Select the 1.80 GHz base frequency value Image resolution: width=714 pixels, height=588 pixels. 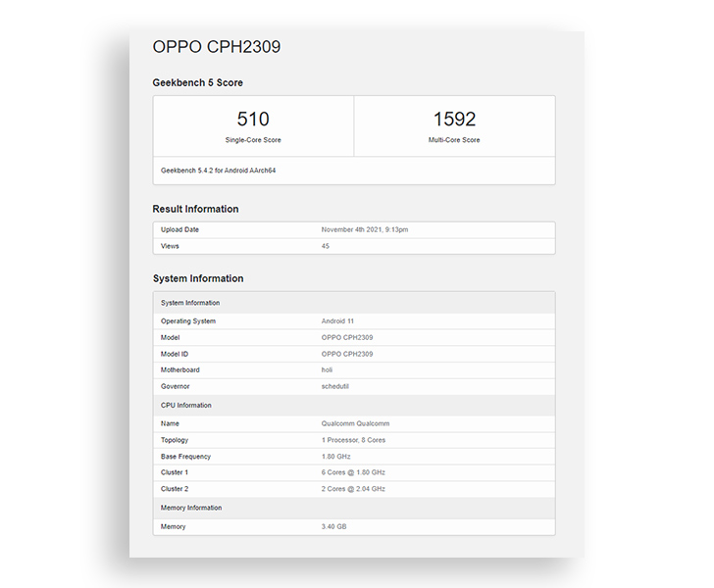coord(335,457)
